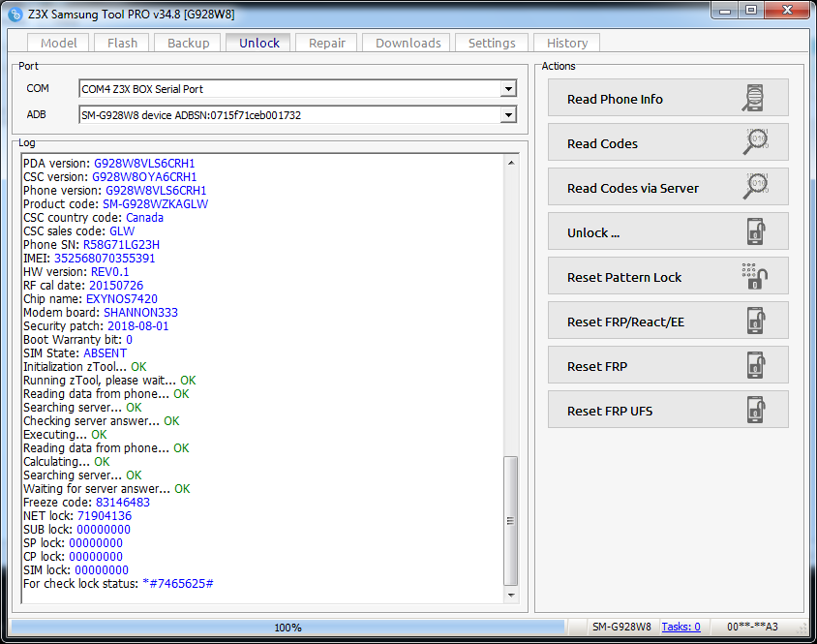Click the SIM State ABSENT value
This screenshot has width=817, height=644.
[x=106, y=353]
